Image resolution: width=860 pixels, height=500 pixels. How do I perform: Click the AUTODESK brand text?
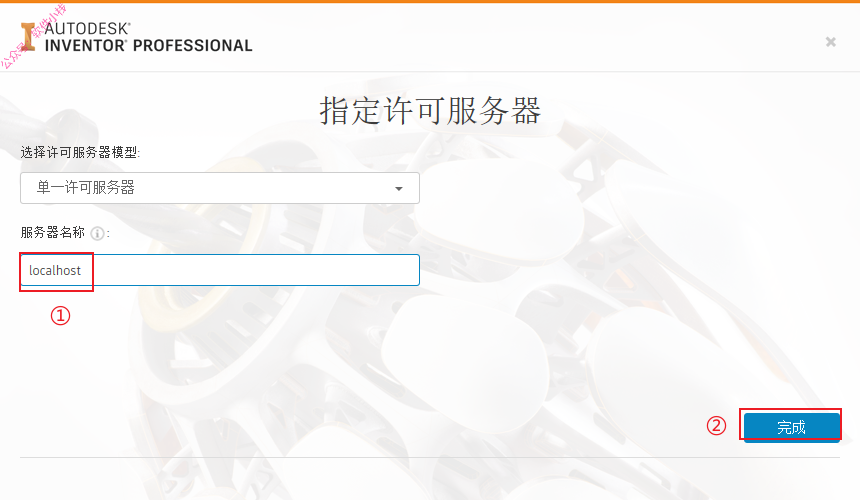point(88,29)
